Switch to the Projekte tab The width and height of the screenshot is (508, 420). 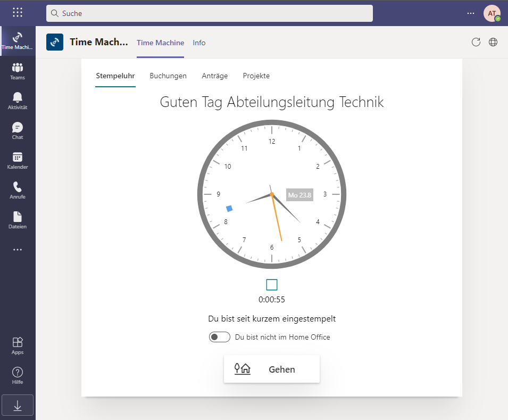[256, 76]
